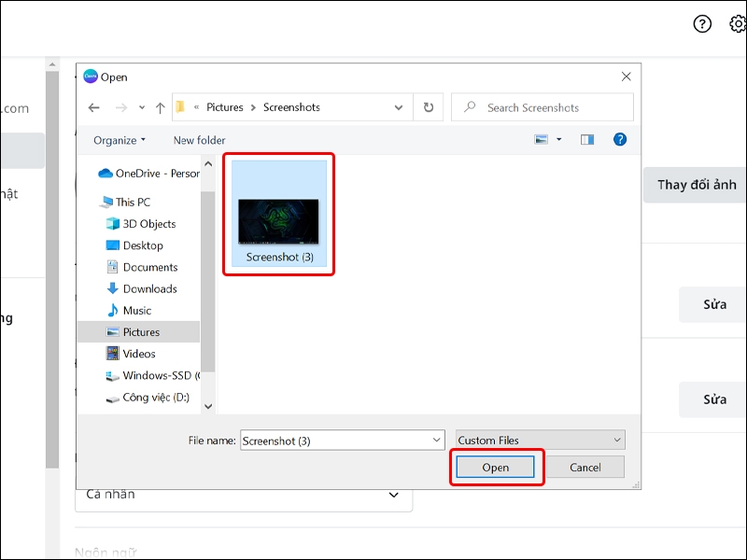This screenshot has width=747, height=560.
Task: Click the navigation pane scroll up arrow
Action: (x=208, y=164)
